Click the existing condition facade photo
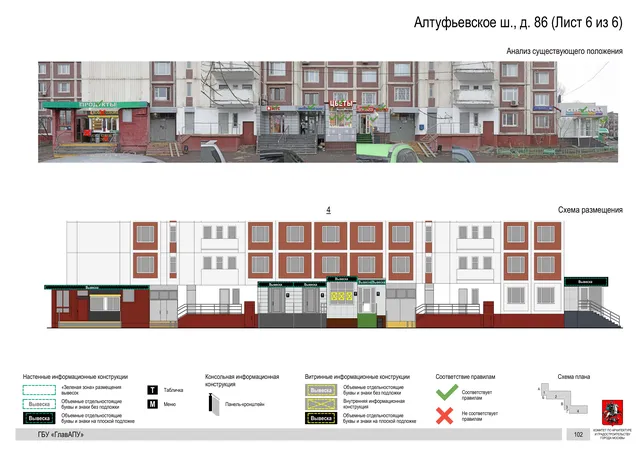640x453 pixels. pyautogui.click(x=328, y=112)
